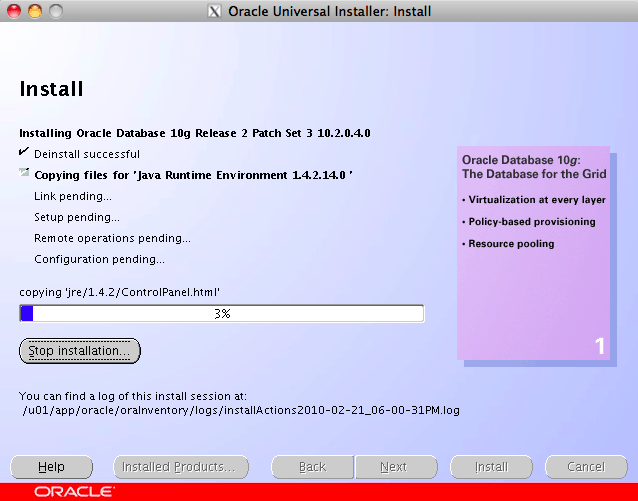Click the Remote operations pending status line
The image size is (638, 501).
tap(112, 238)
